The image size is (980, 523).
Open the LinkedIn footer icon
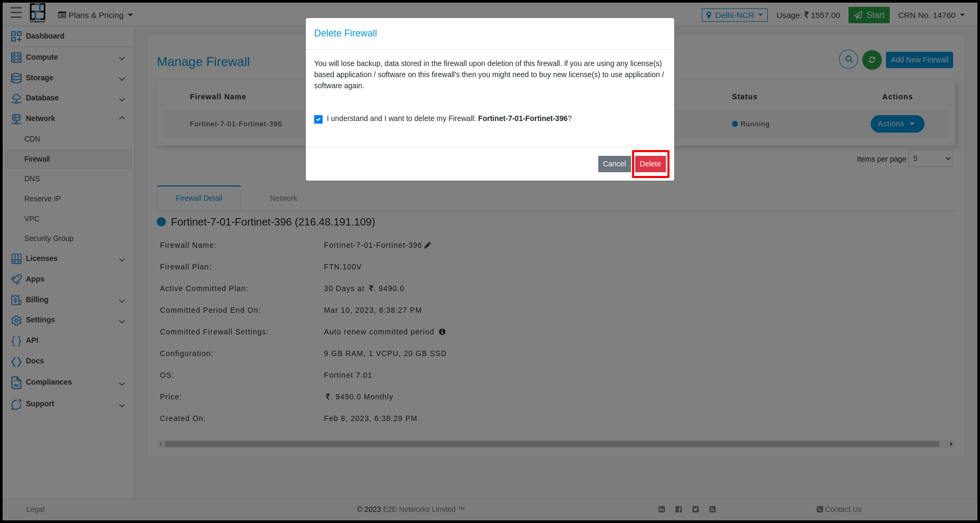coord(662,509)
